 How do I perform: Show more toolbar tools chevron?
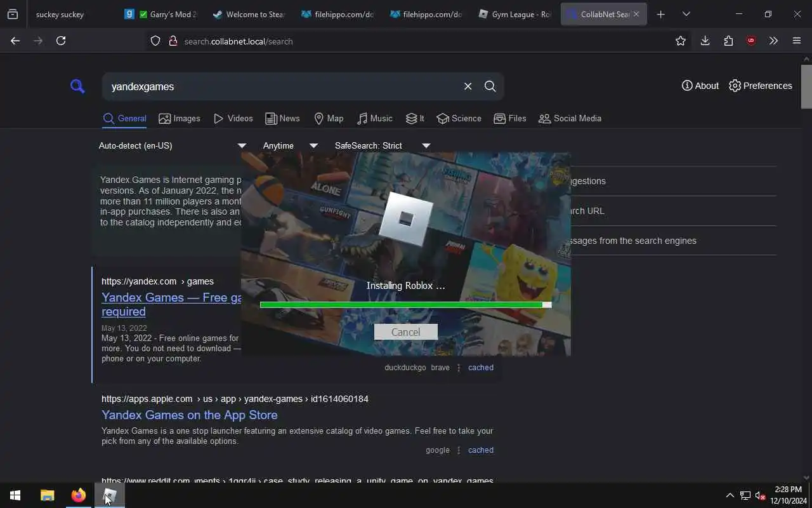point(773,41)
